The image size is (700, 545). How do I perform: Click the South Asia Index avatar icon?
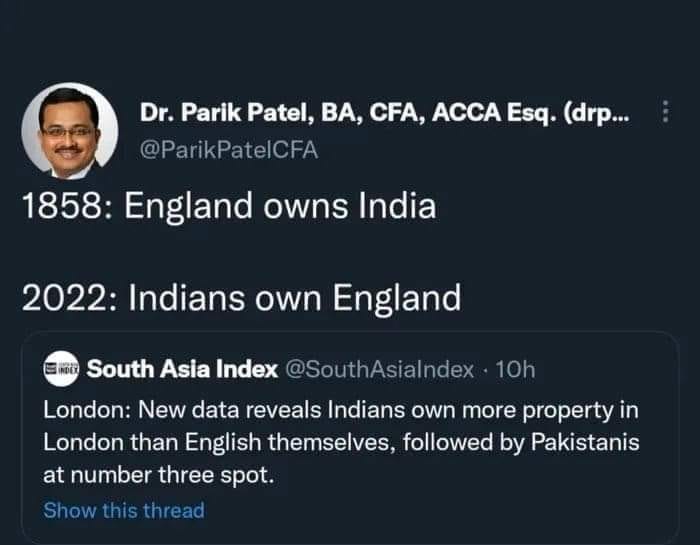point(62,369)
